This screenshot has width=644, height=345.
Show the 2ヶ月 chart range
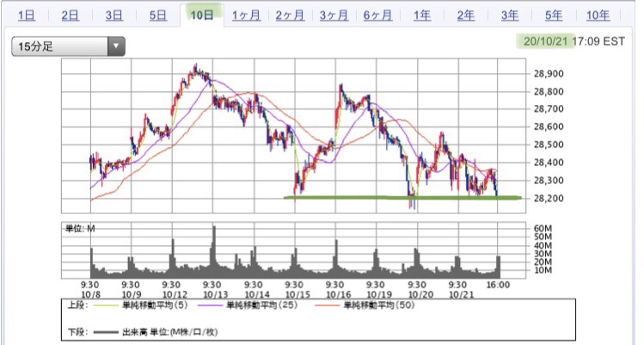click(x=290, y=15)
